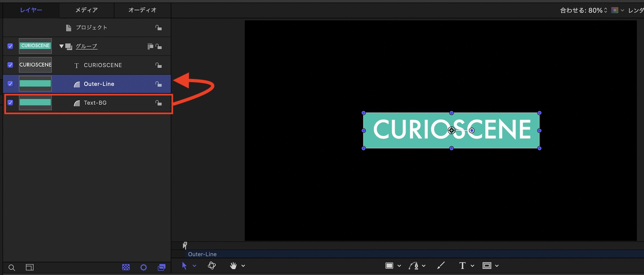Uncheck the Outer-Line layer visibility checkbox
This screenshot has width=644, height=275.
coord(10,84)
